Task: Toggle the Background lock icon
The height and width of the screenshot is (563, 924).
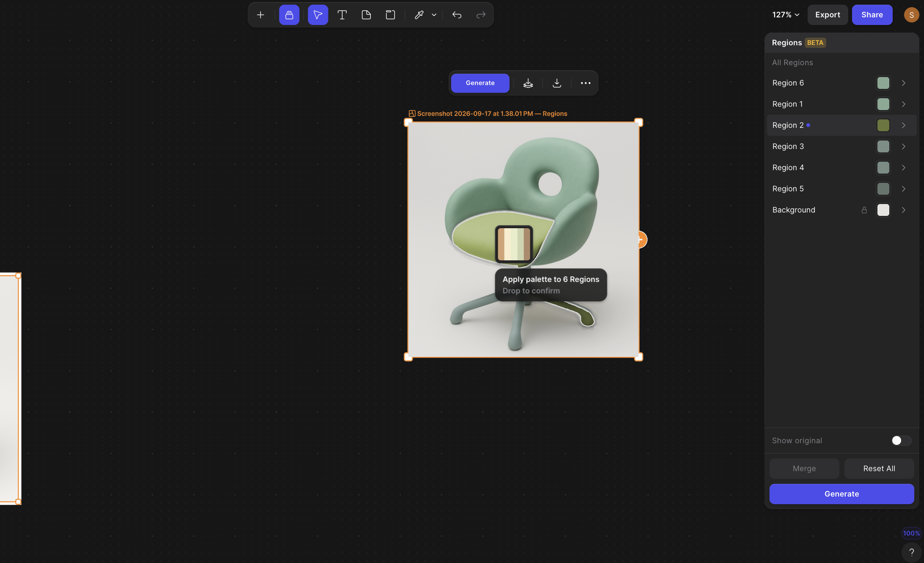Action: (x=864, y=210)
